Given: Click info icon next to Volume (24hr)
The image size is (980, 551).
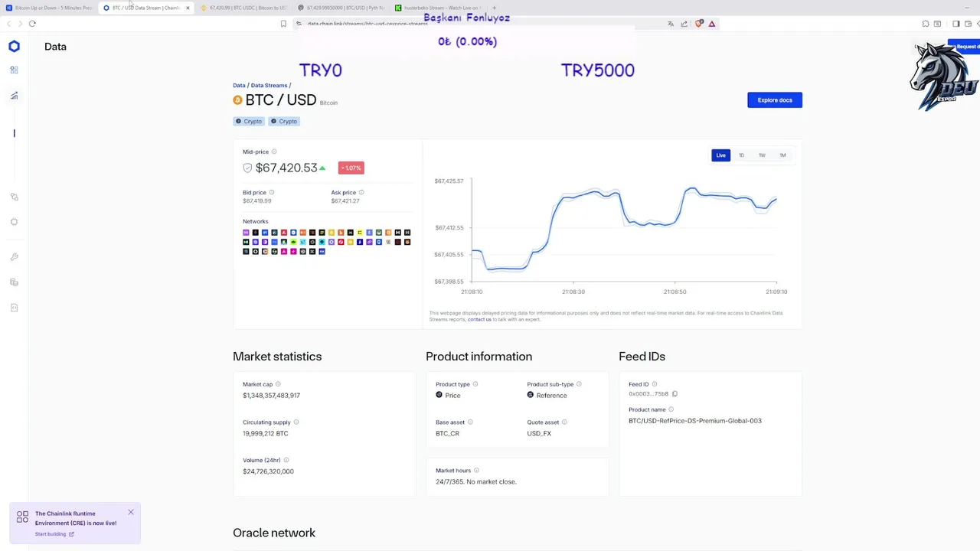Looking at the screenshot, I should 286,460.
